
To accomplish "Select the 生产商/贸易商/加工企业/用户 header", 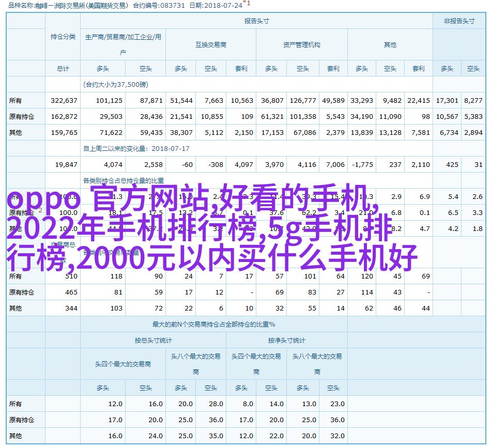I will [123, 44].
